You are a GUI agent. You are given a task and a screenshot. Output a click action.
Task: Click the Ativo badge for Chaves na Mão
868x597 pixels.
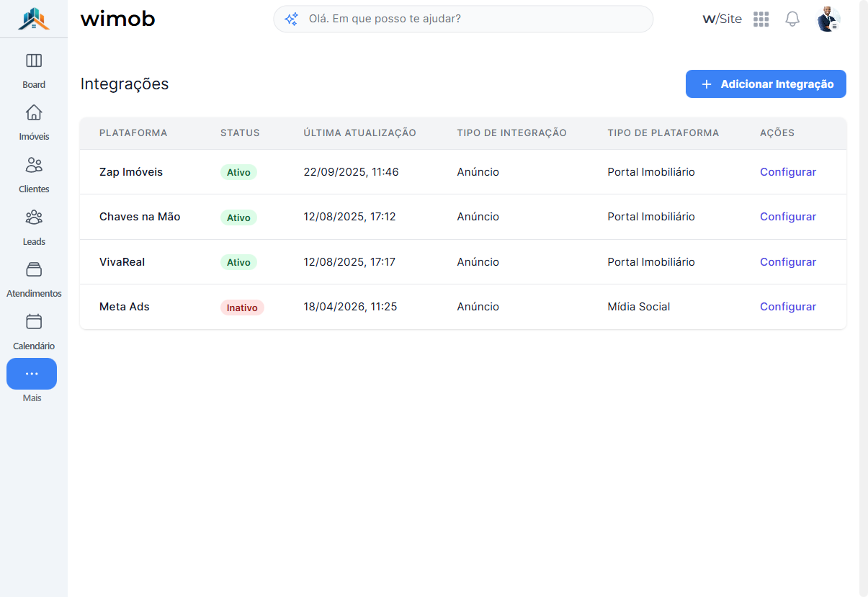[x=238, y=217]
